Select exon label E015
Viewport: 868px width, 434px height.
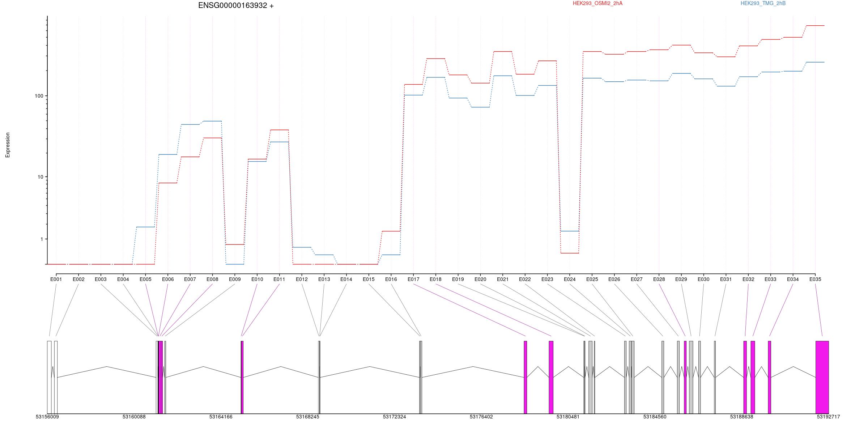point(369,279)
